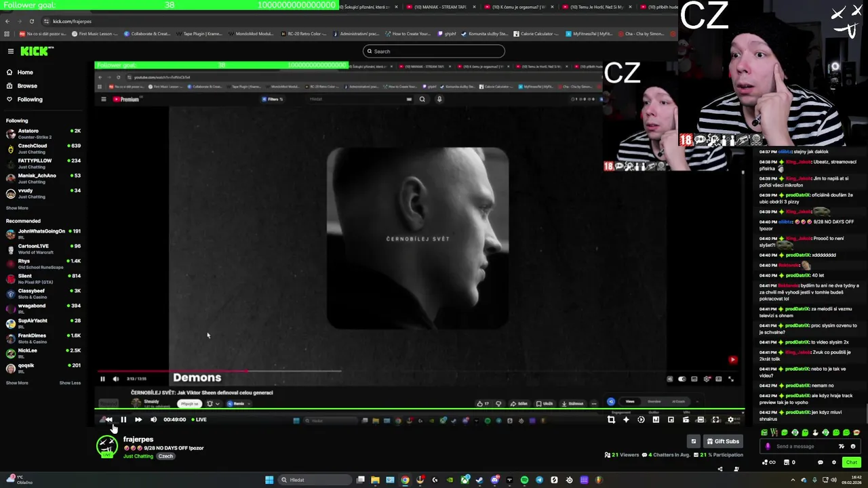Open the sidebar hamburger menu

coord(11,51)
